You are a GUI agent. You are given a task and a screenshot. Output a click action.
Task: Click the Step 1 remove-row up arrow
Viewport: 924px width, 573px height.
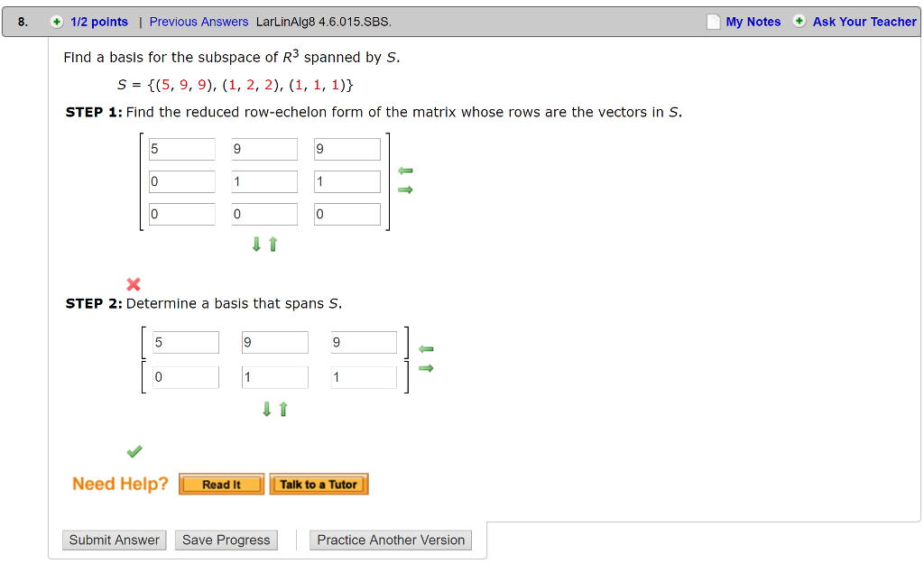tap(273, 244)
